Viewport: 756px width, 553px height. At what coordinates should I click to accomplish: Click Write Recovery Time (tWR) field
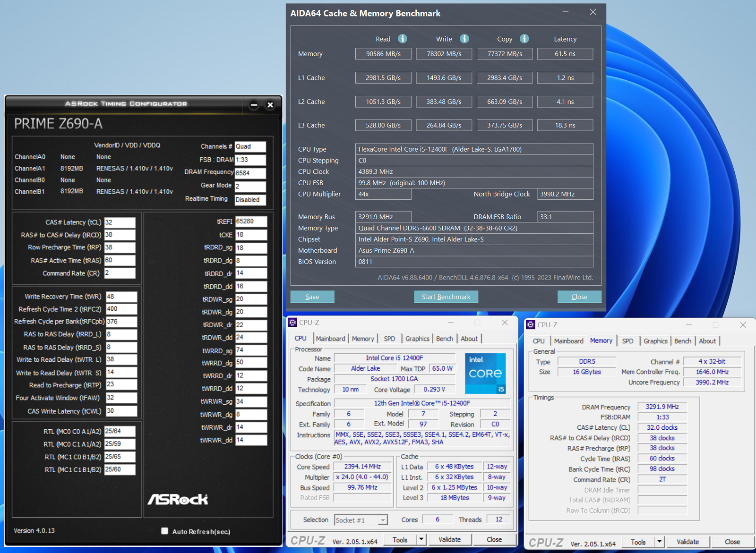tap(121, 297)
